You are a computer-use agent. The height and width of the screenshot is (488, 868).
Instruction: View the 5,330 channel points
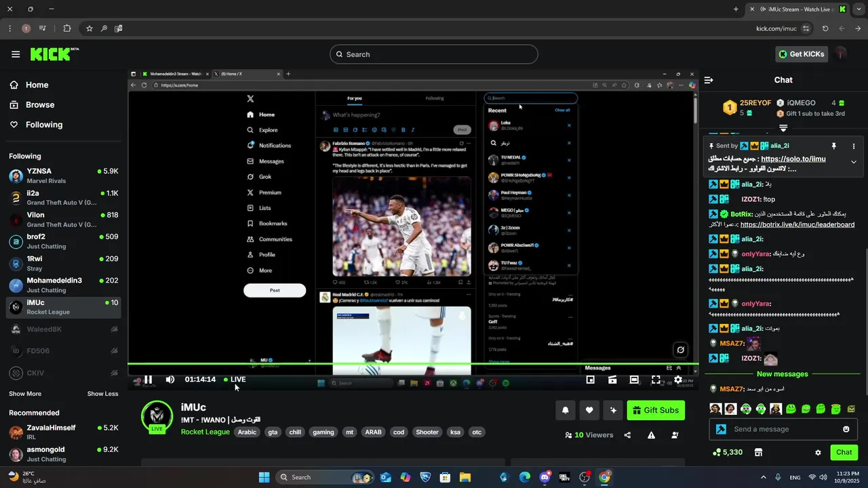[x=728, y=452]
